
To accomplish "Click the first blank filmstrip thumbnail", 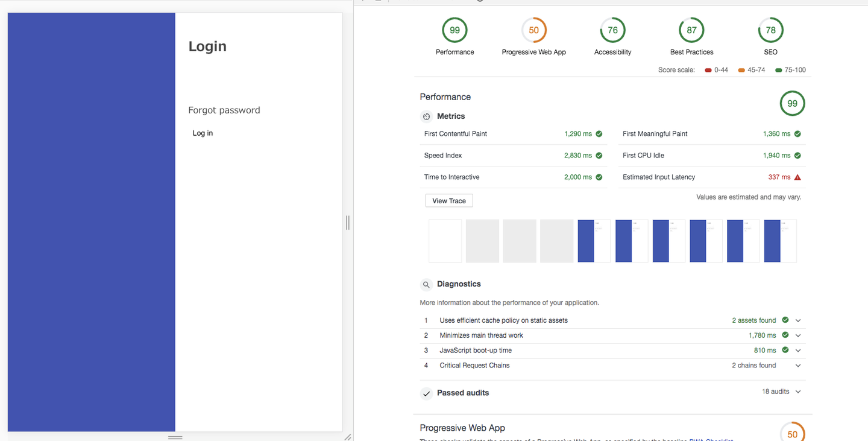I will [x=445, y=241].
